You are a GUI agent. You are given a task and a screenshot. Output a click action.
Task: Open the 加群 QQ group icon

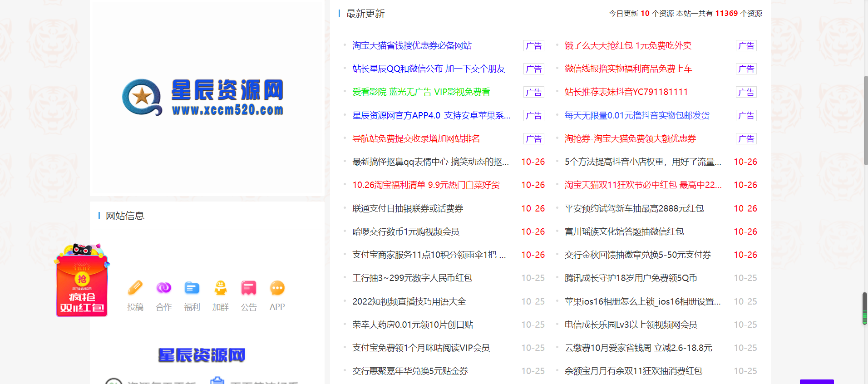pyautogui.click(x=221, y=288)
